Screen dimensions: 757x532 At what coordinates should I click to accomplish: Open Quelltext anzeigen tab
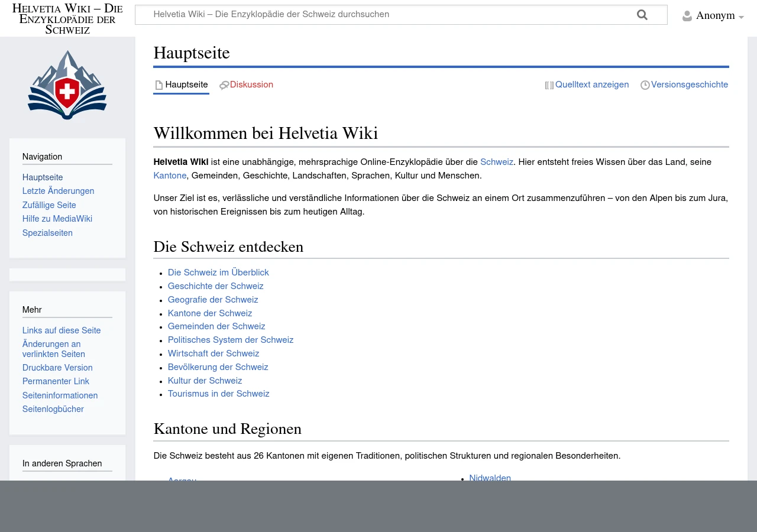tap(592, 85)
